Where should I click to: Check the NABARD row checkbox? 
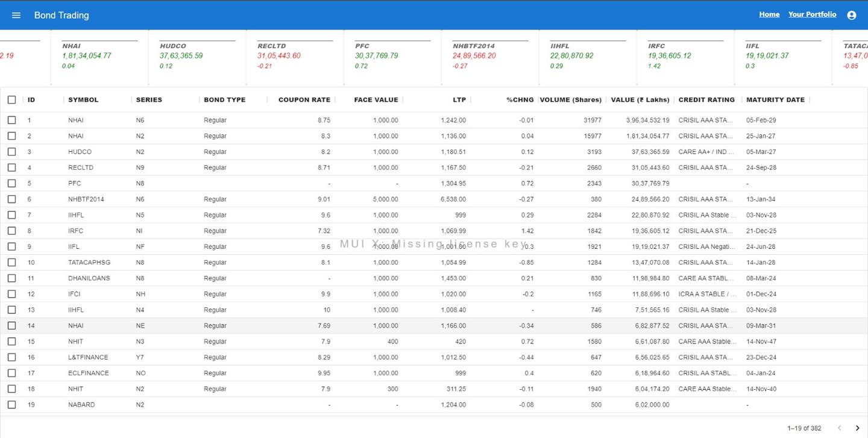(x=12, y=404)
